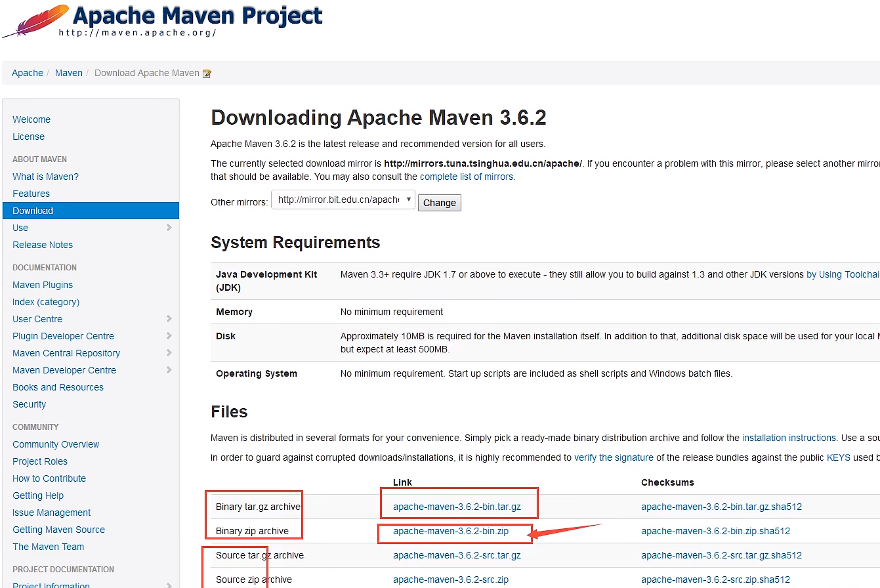The height and width of the screenshot is (588, 880).
Task: Click the edit icon beside Download Apache Maven
Action: click(207, 73)
